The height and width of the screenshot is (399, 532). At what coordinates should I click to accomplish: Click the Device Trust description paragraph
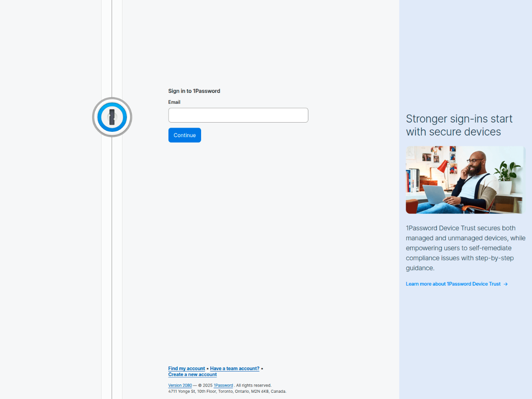click(465, 248)
